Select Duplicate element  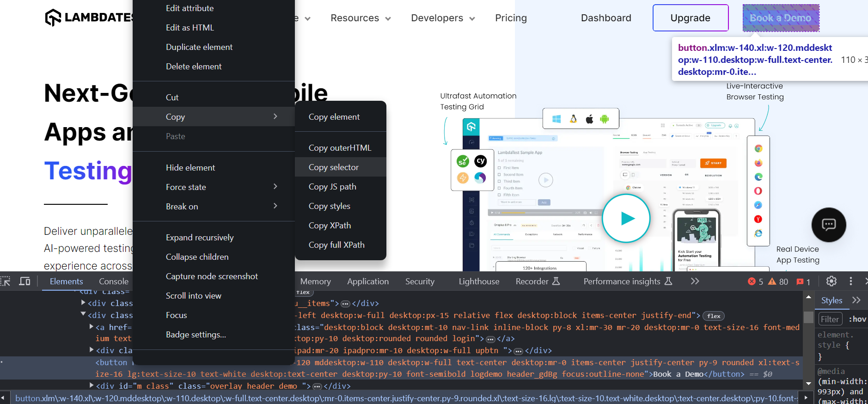[214, 47]
